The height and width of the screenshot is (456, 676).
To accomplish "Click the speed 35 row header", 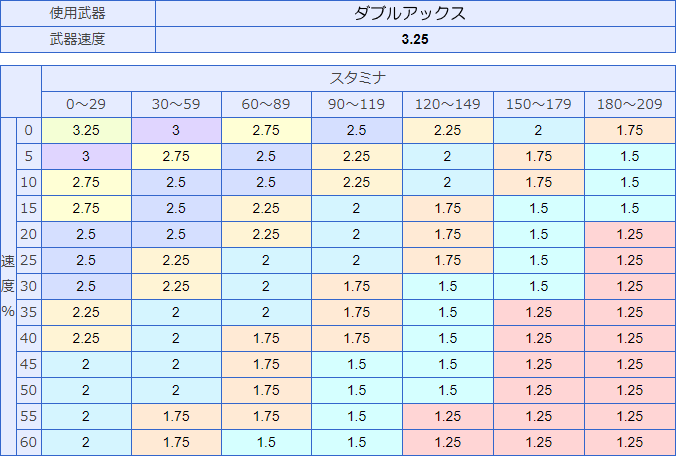I will pos(29,312).
